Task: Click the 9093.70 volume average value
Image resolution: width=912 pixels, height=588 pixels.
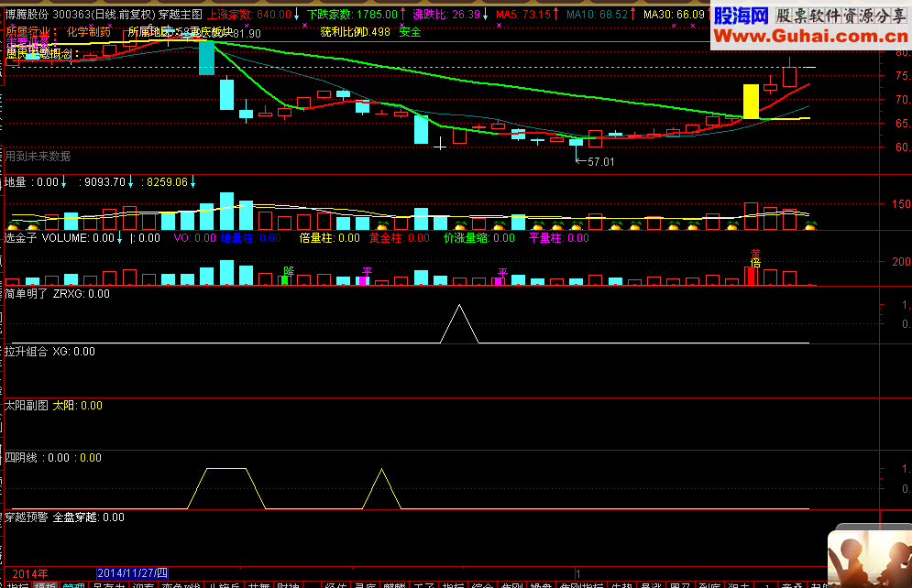Action: tap(105, 182)
